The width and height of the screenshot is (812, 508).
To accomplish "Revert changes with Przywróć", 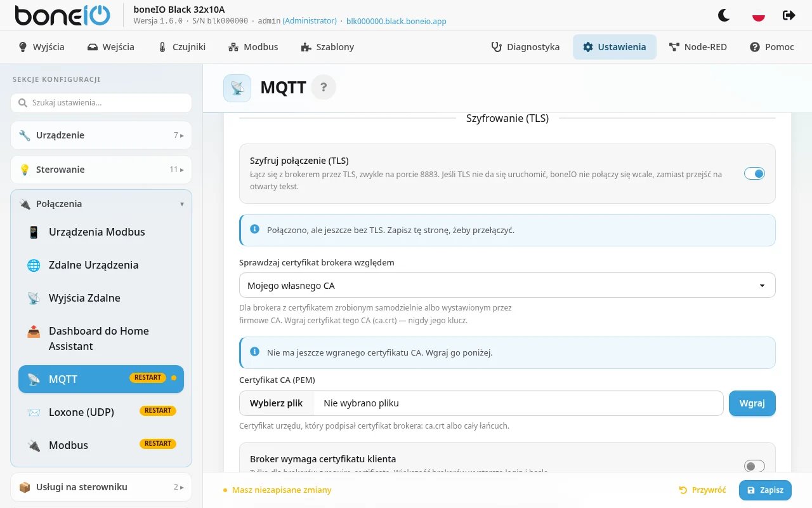I will point(702,490).
